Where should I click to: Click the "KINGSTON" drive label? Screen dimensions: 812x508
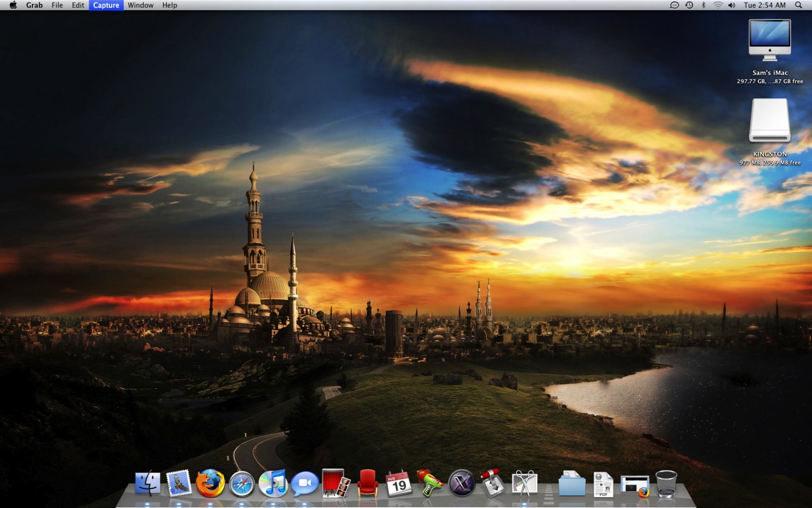tap(770, 154)
